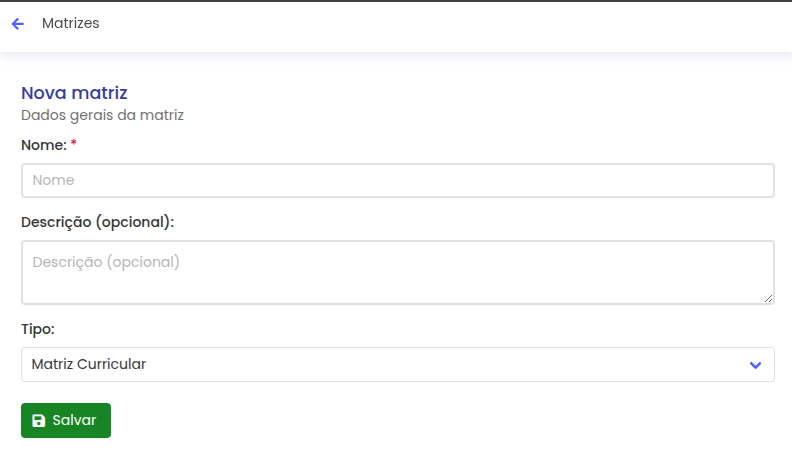Click the "Nova matriz" heading
The image size is (792, 462).
click(74, 93)
